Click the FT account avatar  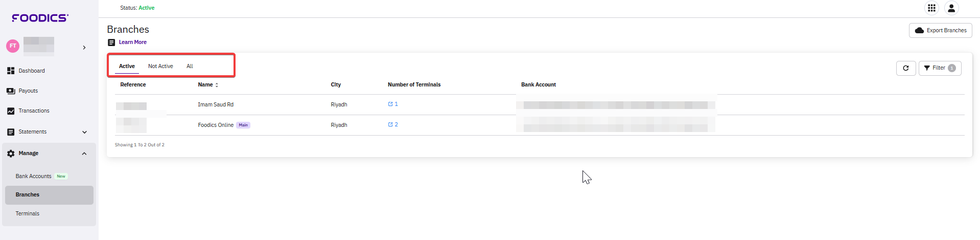click(13, 46)
